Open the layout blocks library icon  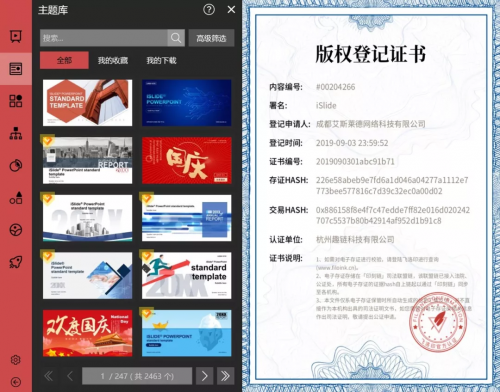point(16,101)
